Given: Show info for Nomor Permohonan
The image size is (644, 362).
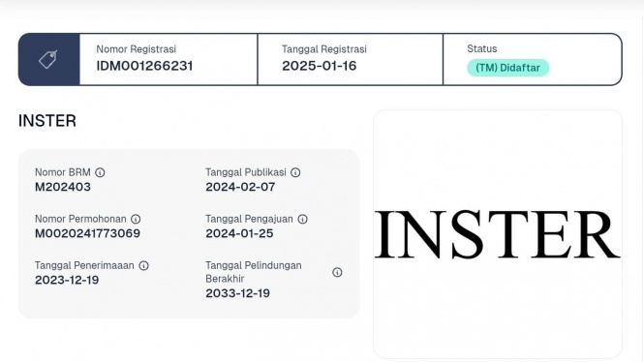Looking at the screenshot, I should (x=136, y=219).
